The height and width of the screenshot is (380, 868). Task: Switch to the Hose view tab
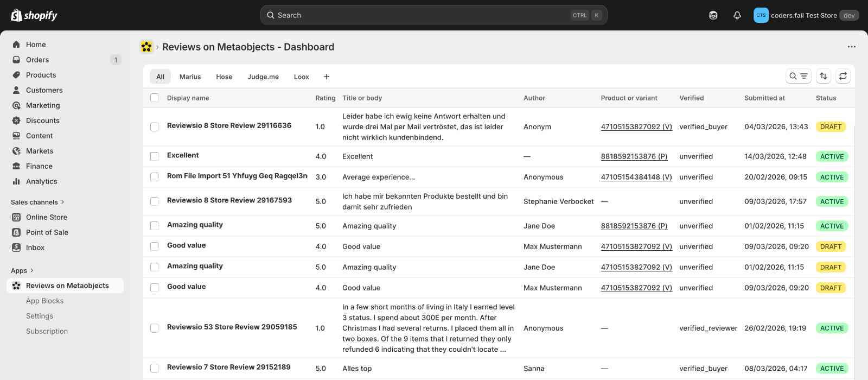(x=224, y=77)
